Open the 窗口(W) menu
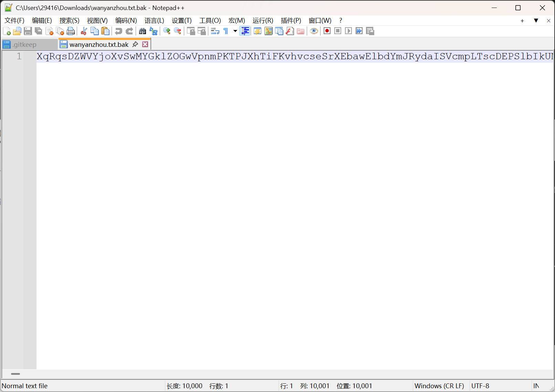The height and width of the screenshot is (392, 555). 320,21
